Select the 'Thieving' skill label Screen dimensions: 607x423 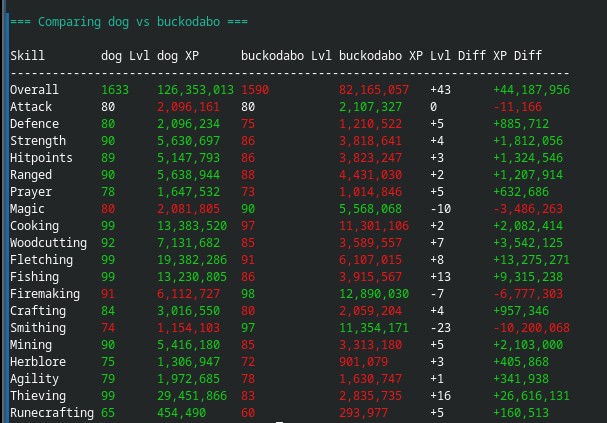click(38, 396)
